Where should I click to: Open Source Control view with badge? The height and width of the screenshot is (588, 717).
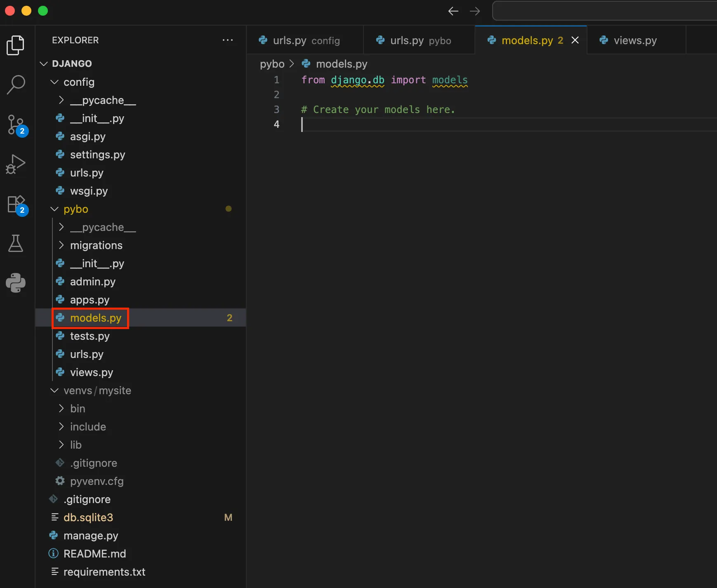[x=16, y=125]
